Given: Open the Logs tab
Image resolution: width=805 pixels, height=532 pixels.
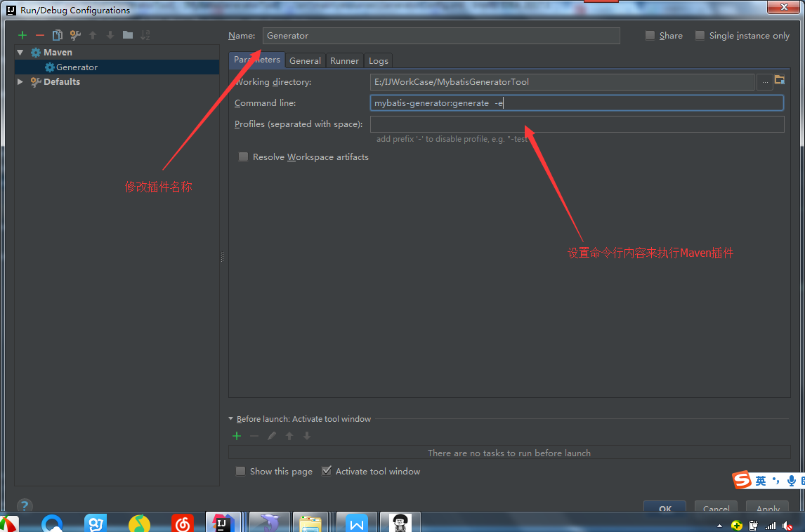Looking at the screenshot, I should (379, 60).
